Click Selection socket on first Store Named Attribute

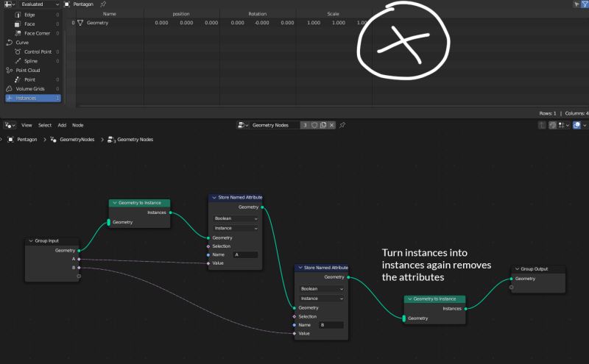click(208, 246)
